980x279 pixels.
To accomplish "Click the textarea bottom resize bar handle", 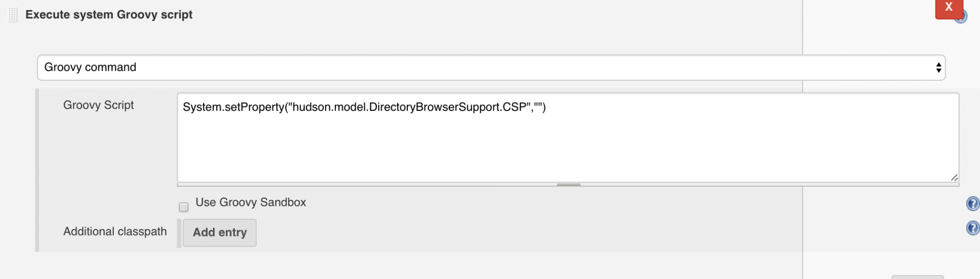I will tap(568, 184).
